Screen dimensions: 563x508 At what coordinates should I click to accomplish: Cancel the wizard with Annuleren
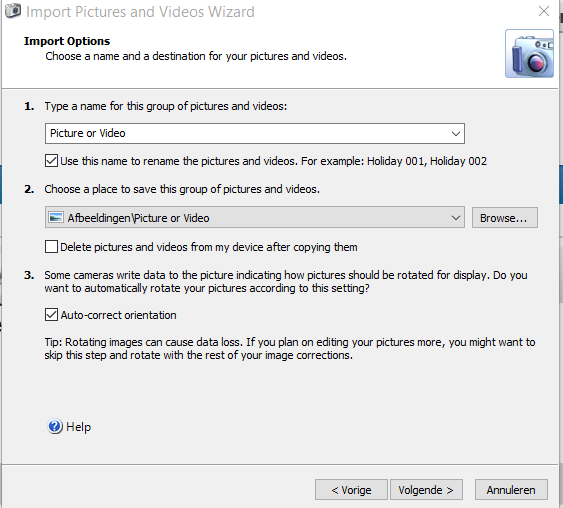click(511, 489)
